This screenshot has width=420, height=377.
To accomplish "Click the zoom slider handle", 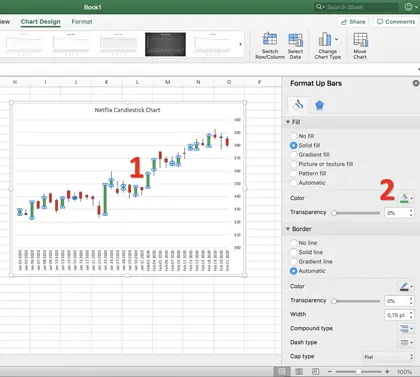I will (358, 371).
